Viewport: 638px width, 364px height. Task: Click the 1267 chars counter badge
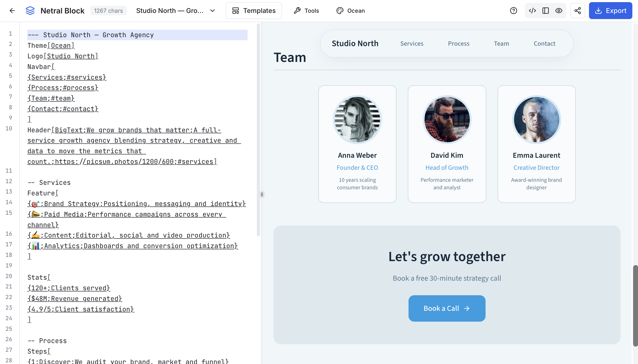(x=108, y=11)
